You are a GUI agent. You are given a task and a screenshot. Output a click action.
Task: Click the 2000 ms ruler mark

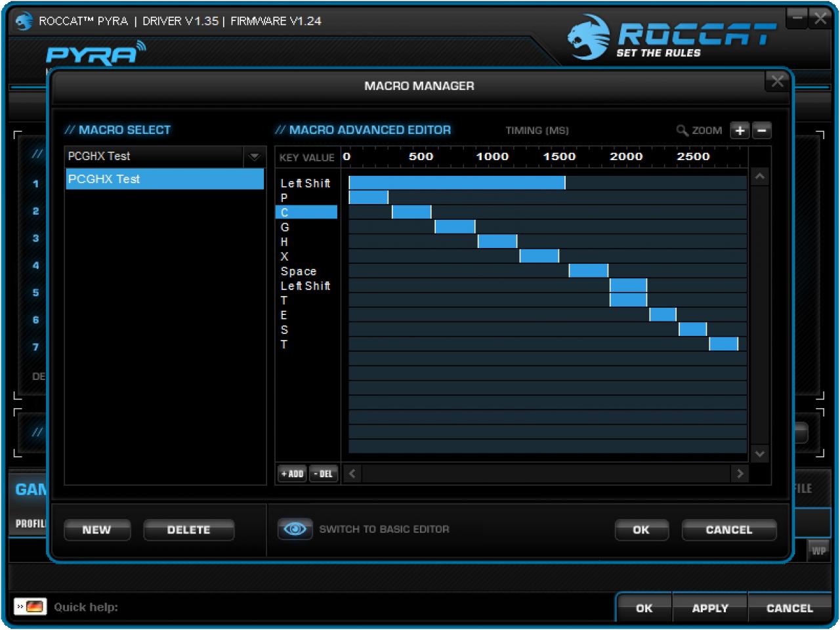pos(626,157)
